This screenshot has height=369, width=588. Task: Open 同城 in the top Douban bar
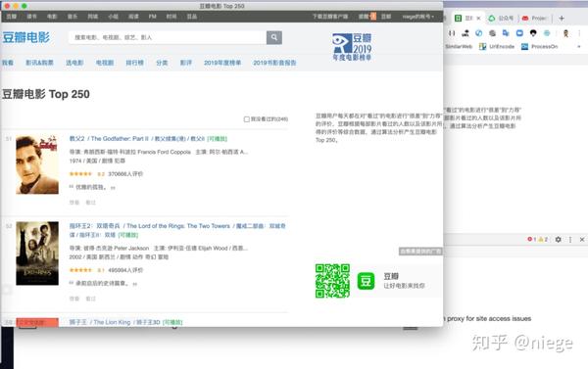coord(93,17)
